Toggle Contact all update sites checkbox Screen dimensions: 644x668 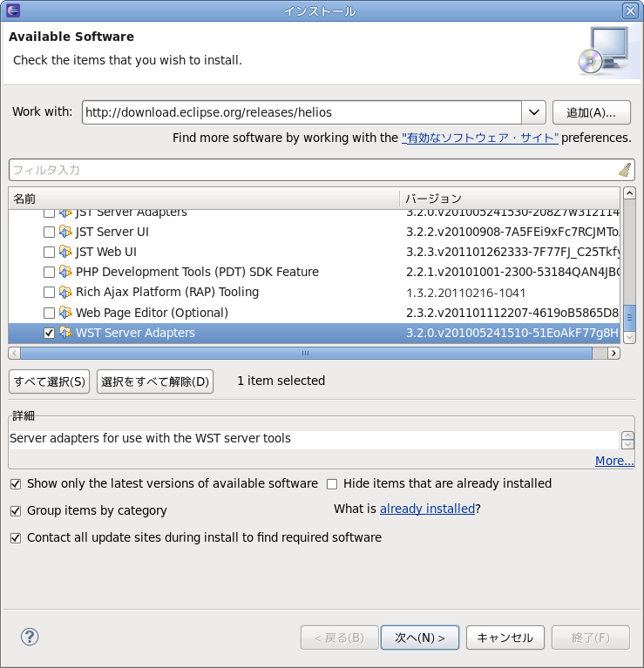16,538
